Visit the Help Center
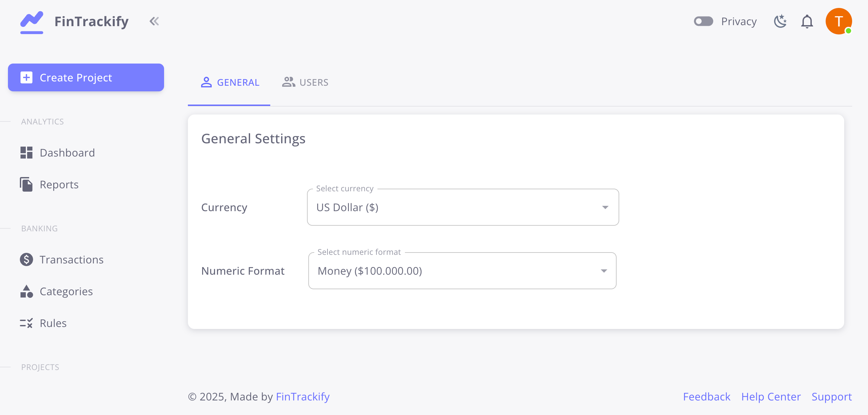 click(771, 396)
